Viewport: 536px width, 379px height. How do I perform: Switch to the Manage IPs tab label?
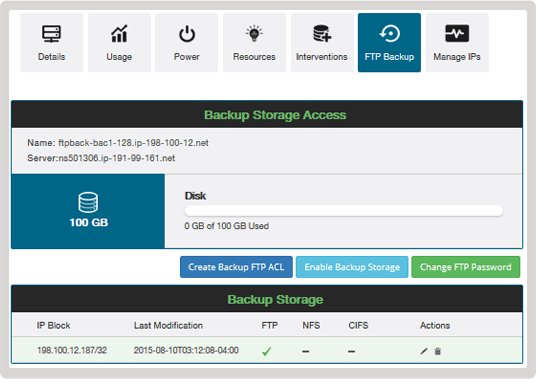[x=457, y=57]
